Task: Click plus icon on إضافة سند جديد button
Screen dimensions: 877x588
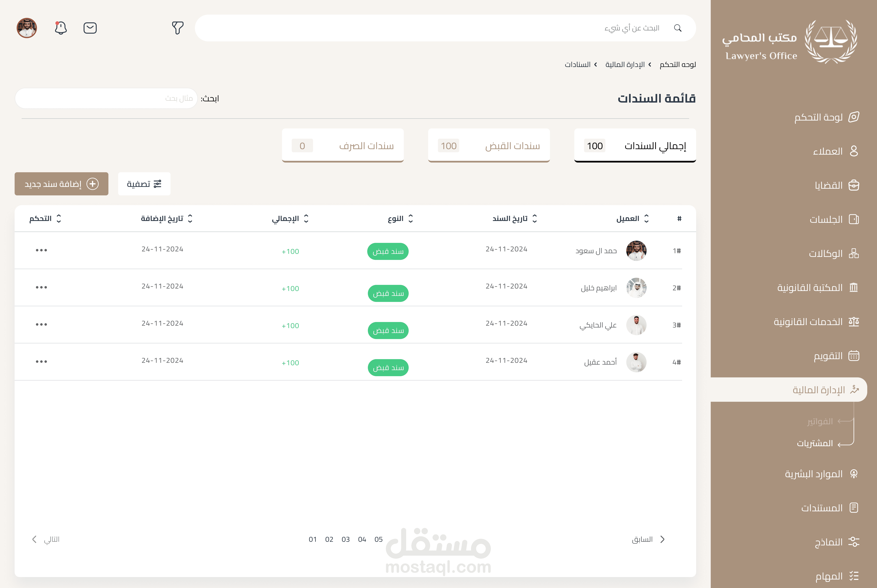Action: point(93,184)
